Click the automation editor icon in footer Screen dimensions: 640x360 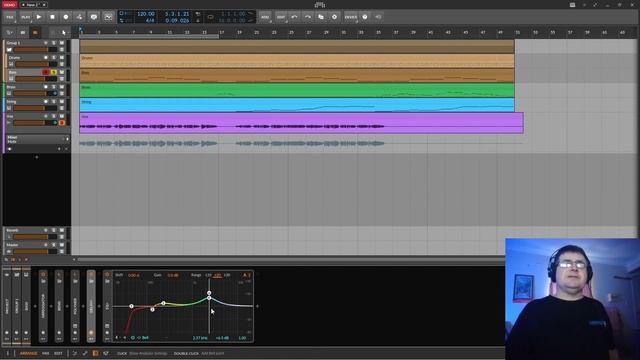[85, 353]
